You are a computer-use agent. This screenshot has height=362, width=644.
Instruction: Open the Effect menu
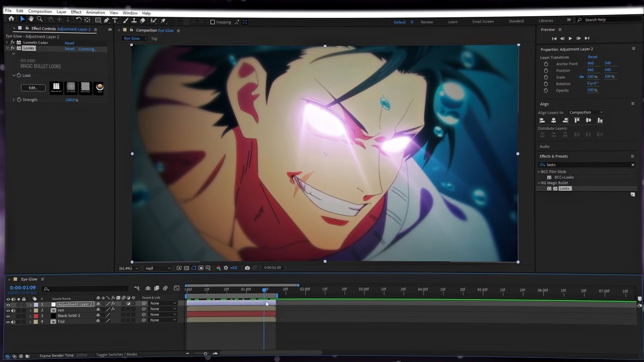click(x=76, y=12)
